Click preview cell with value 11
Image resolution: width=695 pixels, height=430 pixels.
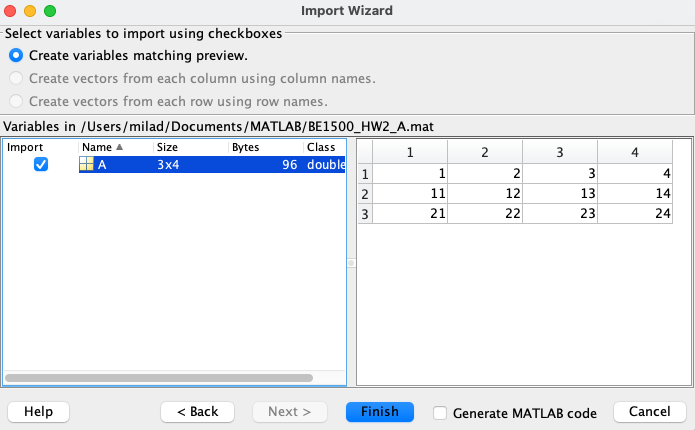point(410,193)
